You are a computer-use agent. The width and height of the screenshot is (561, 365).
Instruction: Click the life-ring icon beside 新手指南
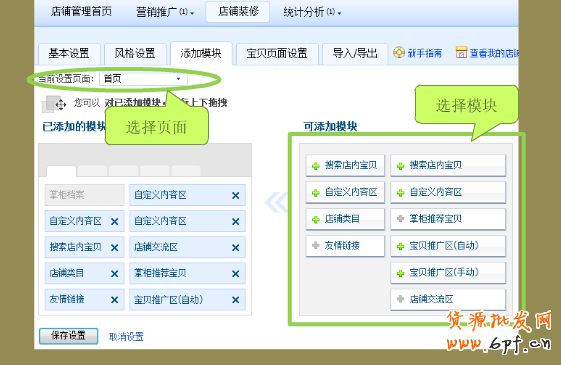(x=399, y=53)
